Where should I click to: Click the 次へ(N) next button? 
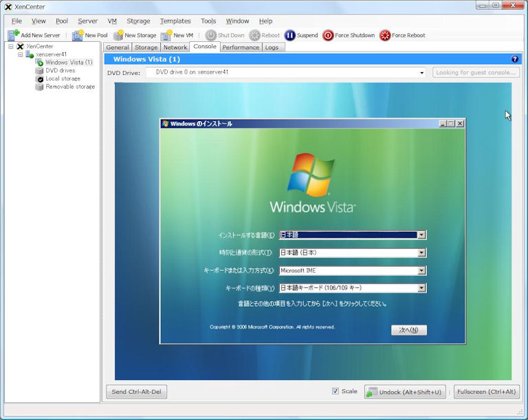click(x=409, y=330)
